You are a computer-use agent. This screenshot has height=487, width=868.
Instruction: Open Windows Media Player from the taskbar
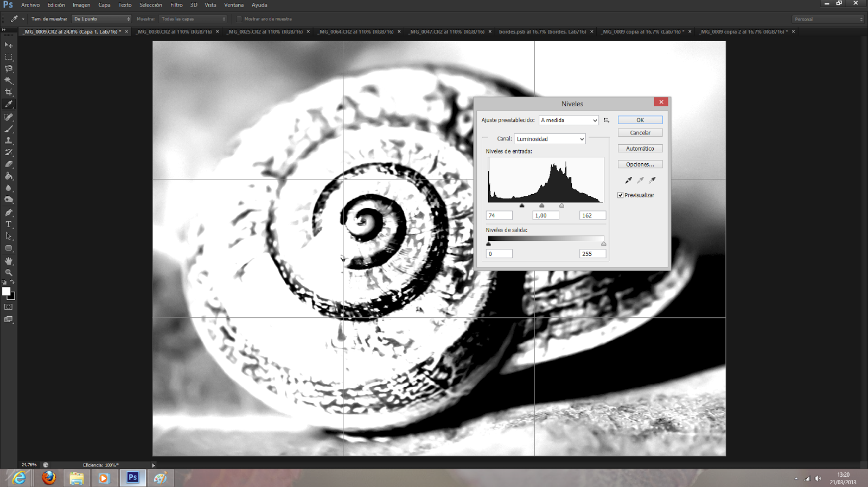coord(104,478)
